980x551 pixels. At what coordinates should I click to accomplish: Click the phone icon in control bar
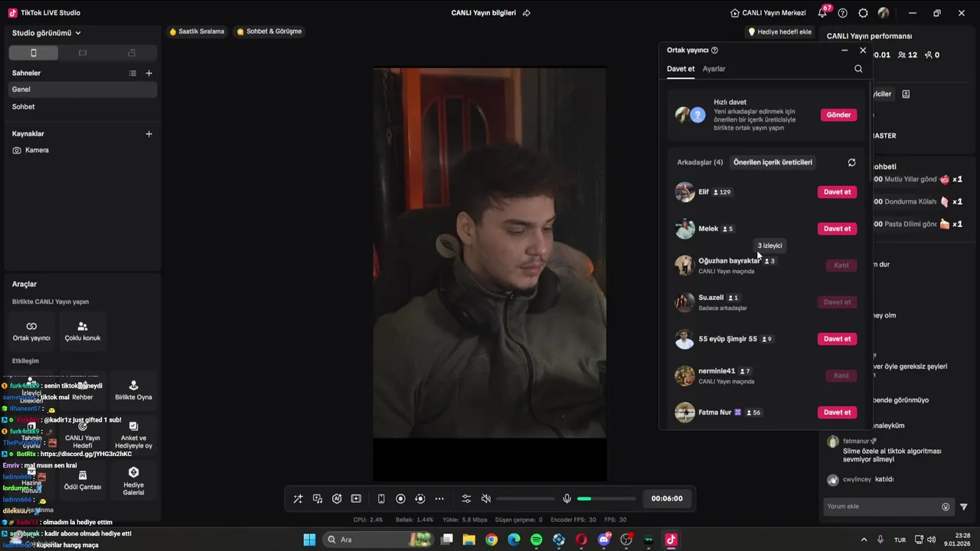(x=381, y=499)
